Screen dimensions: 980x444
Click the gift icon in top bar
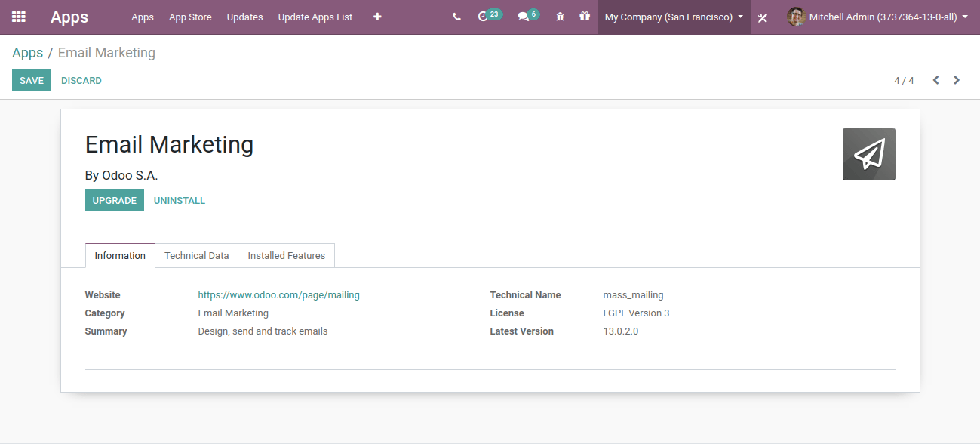pyautogui.click(x=585, y=16)
